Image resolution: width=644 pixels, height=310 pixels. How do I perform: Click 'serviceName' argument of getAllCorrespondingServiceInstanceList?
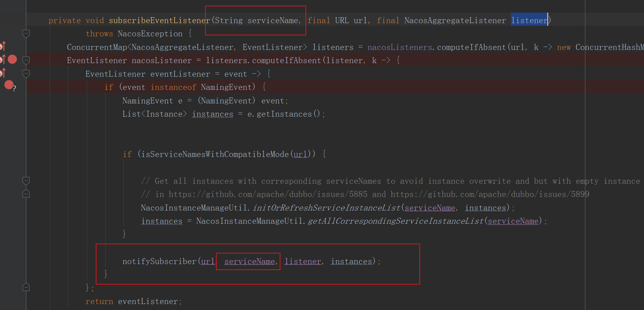click(513, 221)
